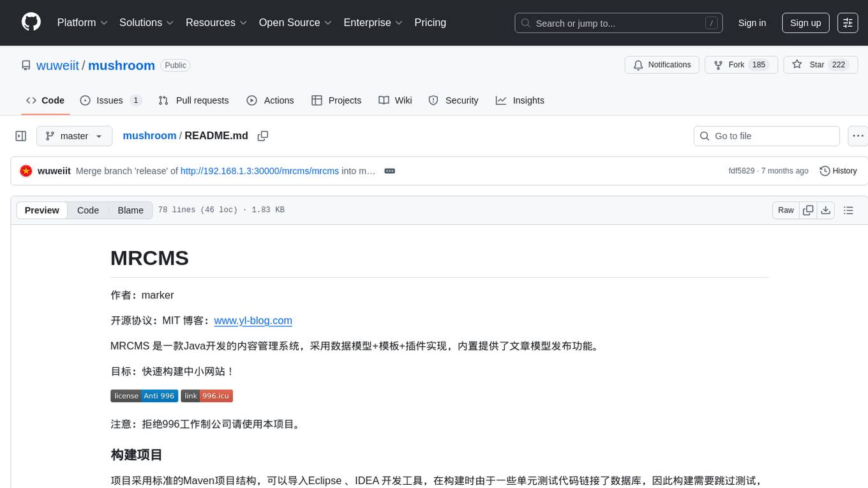The height and width of the screenshot is (488, 868).
Task: Fork the mushroom repository
Action: click(x=741, y=65)
